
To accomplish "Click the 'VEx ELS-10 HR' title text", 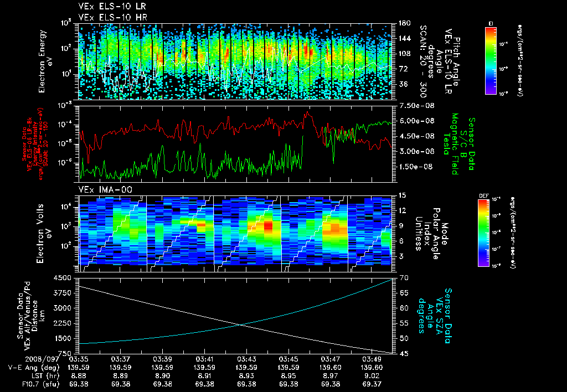I will coord(112,17).
